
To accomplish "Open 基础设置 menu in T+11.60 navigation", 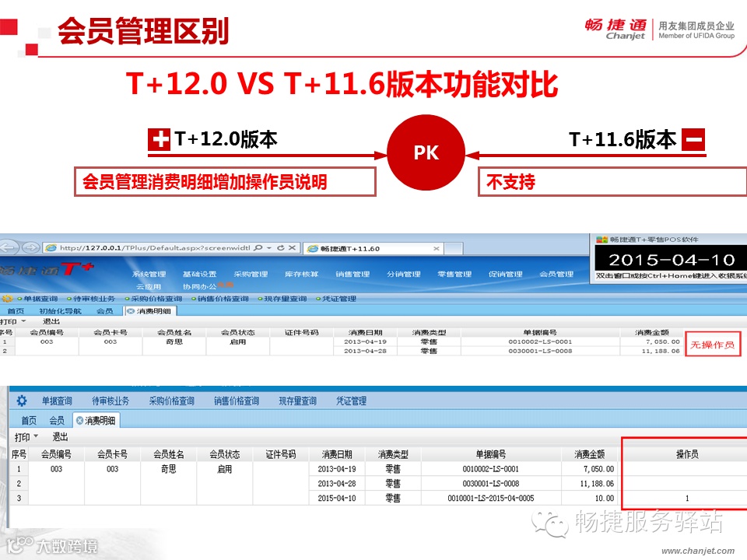I will pyautogui.click(x=200, y=275).
